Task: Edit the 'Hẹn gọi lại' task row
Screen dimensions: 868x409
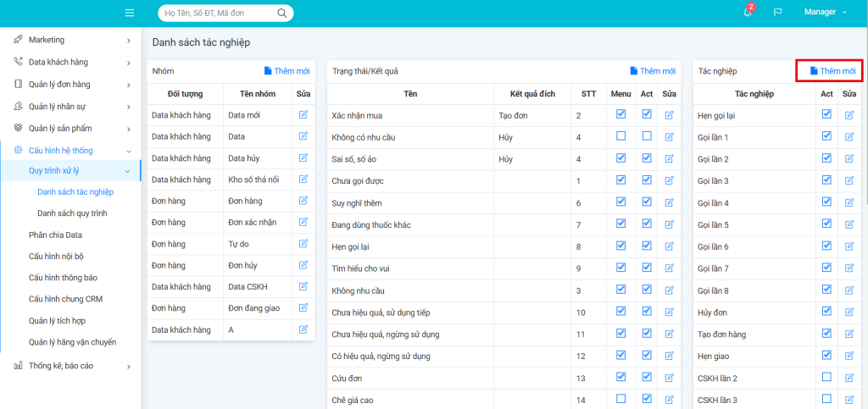Action: (x=849, y=114)
